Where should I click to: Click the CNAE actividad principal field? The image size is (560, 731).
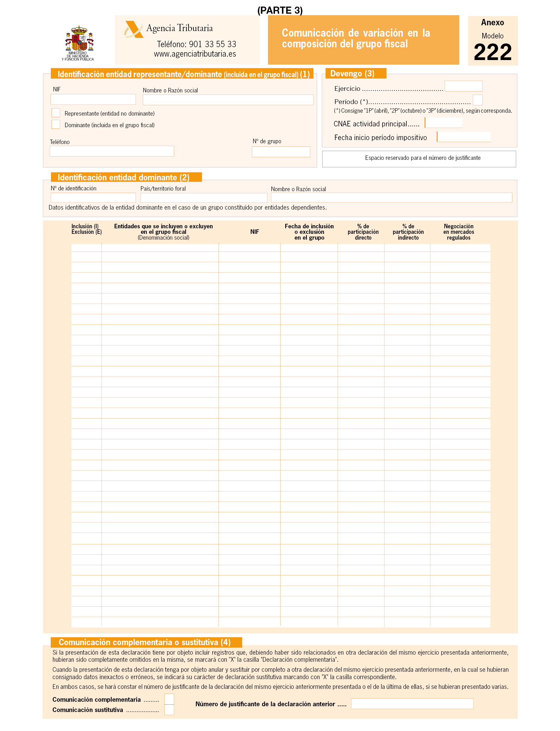[x=444, y=123]
